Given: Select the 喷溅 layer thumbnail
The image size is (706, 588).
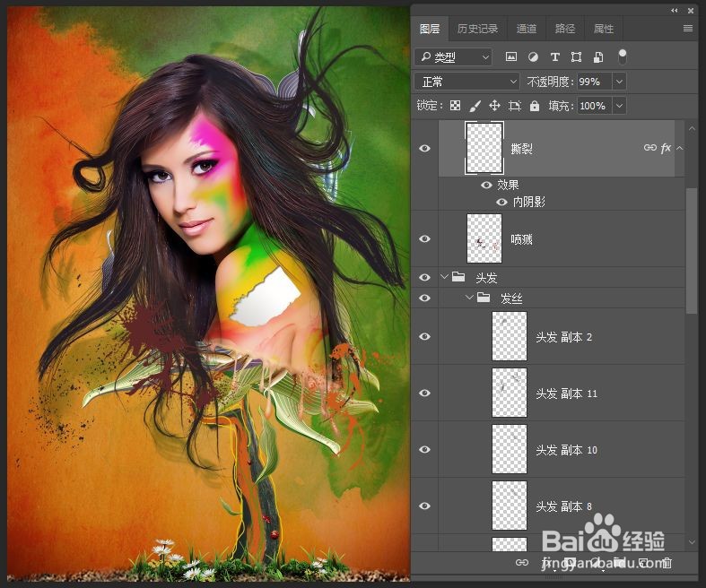Looking at the screenshot, I should 484,238.
